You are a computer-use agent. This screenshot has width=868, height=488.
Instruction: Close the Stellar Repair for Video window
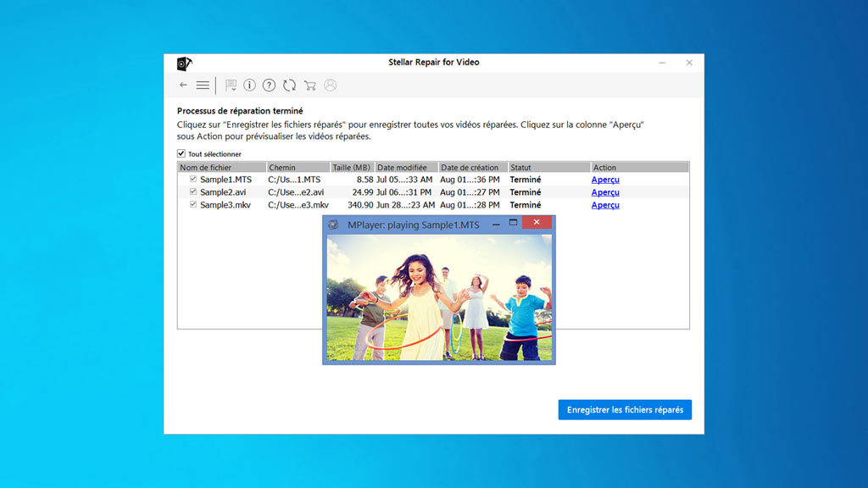tap(689, 63)
